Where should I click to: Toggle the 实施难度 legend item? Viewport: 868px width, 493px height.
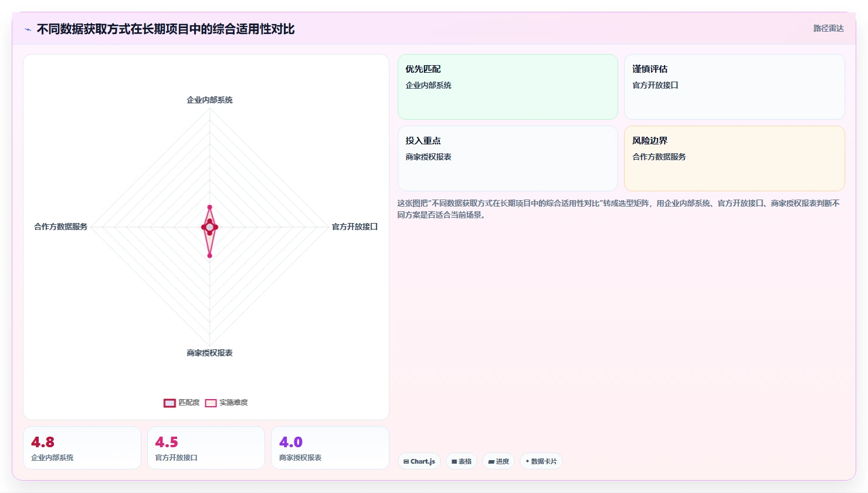226,403
